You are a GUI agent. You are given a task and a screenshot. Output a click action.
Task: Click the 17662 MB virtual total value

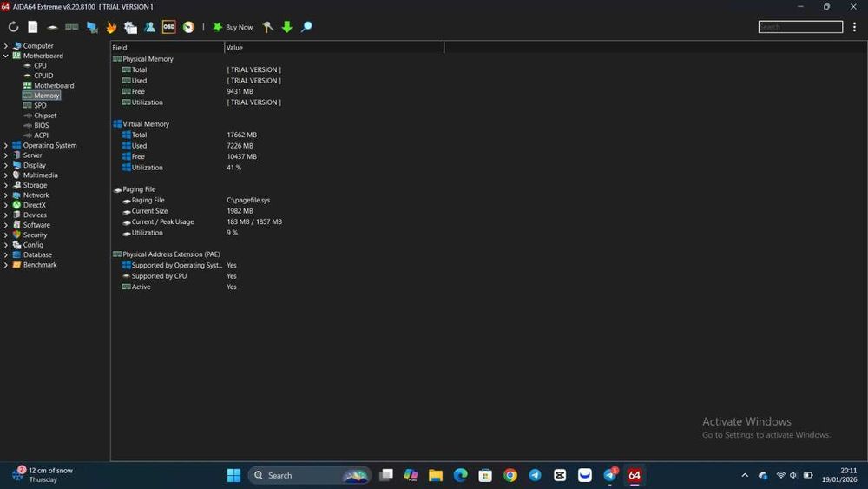pos(242,135)
